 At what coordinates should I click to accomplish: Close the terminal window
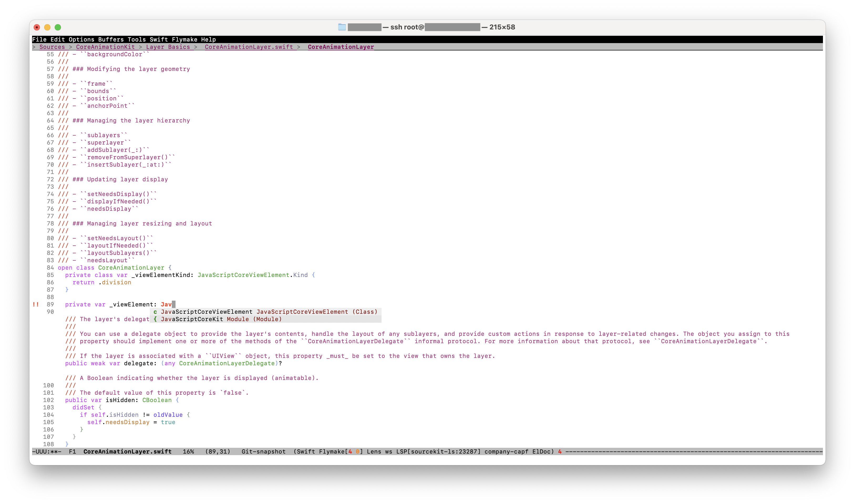37,27
